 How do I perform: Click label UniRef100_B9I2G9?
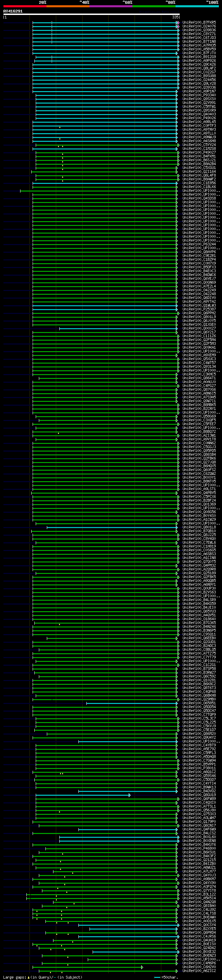click(x=199, y=57)
